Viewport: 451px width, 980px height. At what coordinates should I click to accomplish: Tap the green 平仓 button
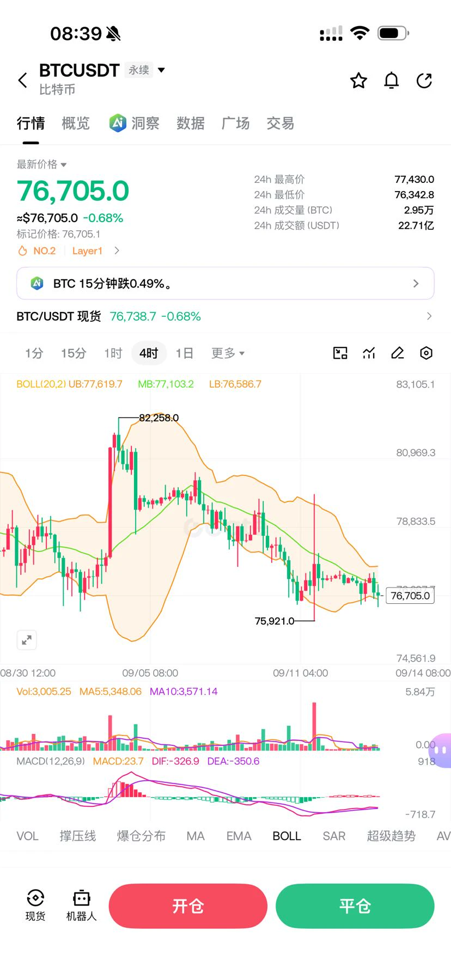355,906
